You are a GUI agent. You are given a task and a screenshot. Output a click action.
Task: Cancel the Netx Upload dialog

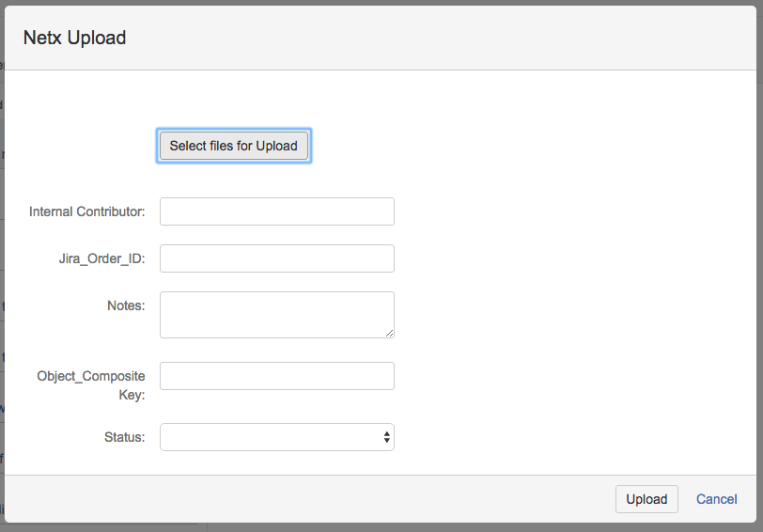click(716, 499)
